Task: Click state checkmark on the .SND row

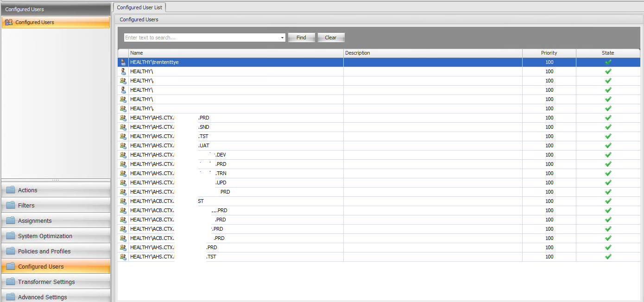Action: pos(608,127)
